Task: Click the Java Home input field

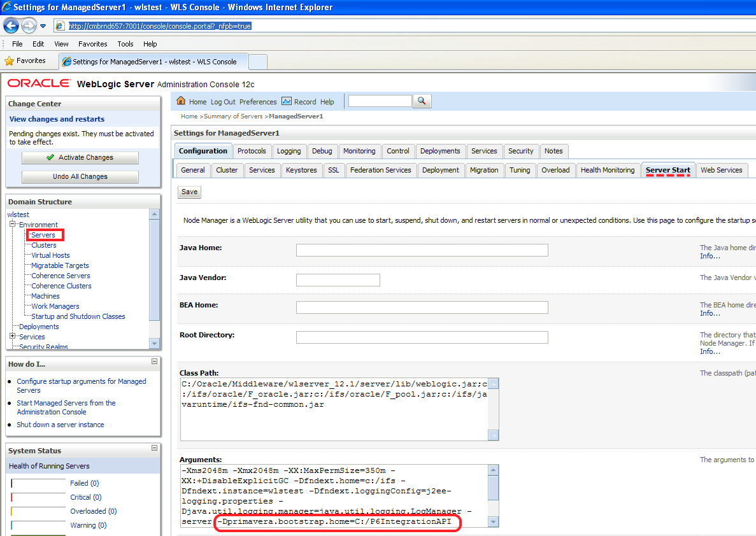Action: point(422,250)
